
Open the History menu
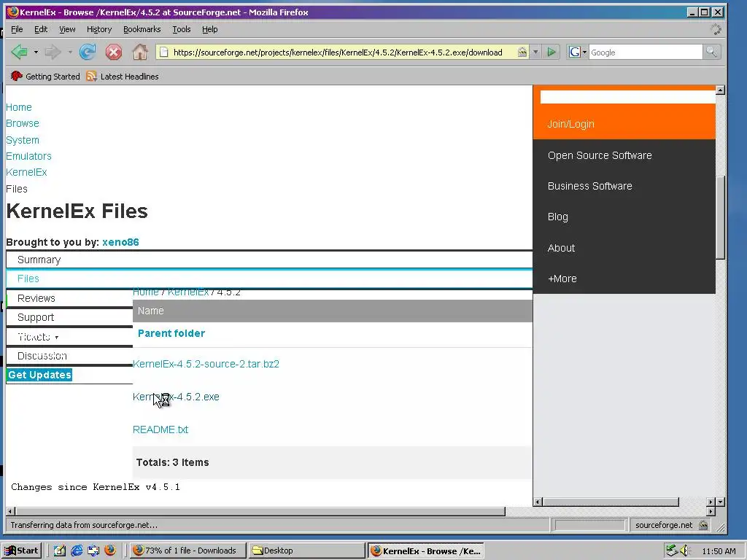(x=99, y=29)
